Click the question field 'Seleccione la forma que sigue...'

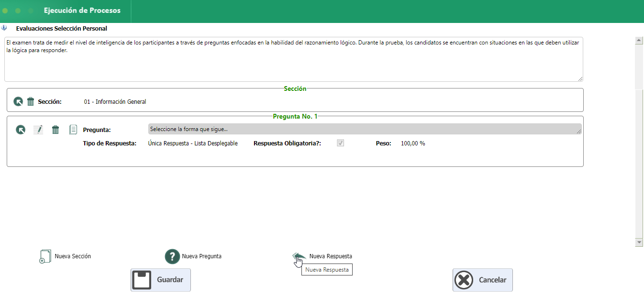[365, 129]
